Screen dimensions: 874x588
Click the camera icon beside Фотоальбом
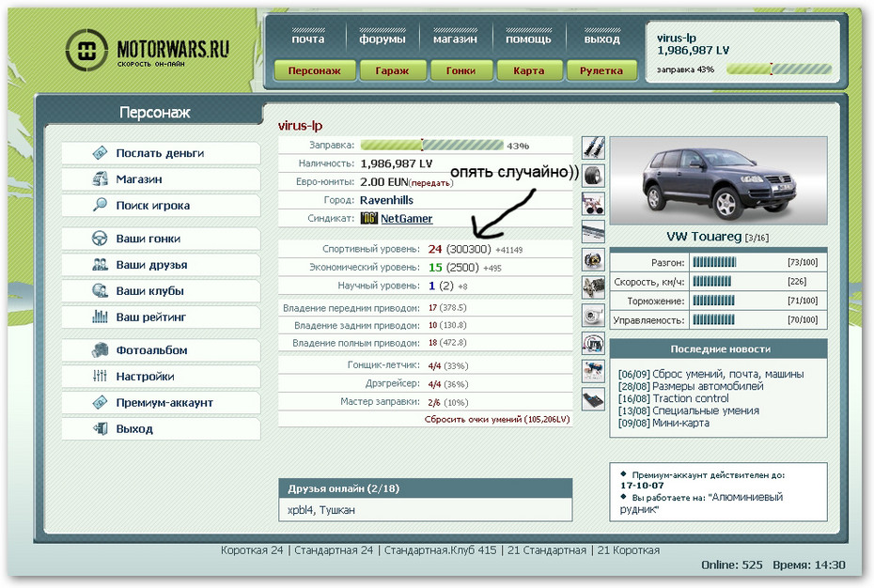click(x=100, y=350)
